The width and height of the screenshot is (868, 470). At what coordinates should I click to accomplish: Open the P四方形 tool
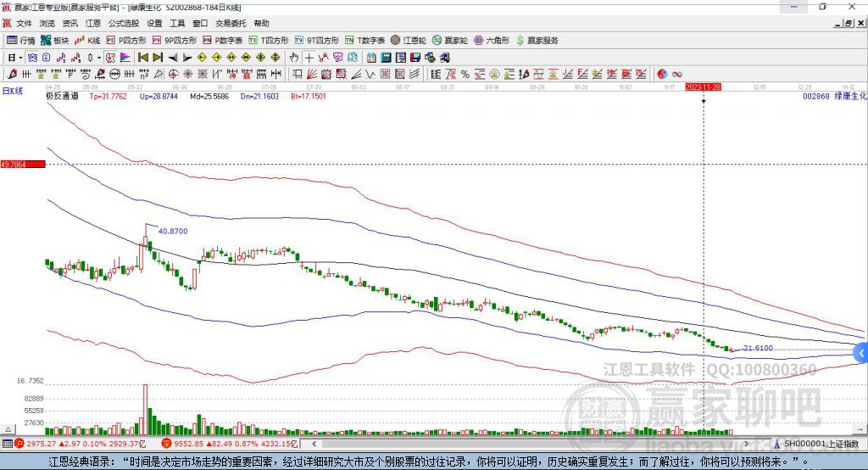pyautogui.click(x=126, y=41)
